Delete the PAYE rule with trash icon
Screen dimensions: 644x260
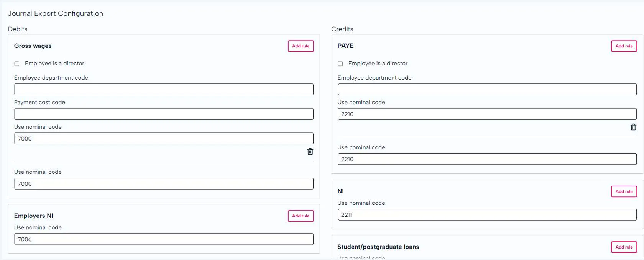633,127
